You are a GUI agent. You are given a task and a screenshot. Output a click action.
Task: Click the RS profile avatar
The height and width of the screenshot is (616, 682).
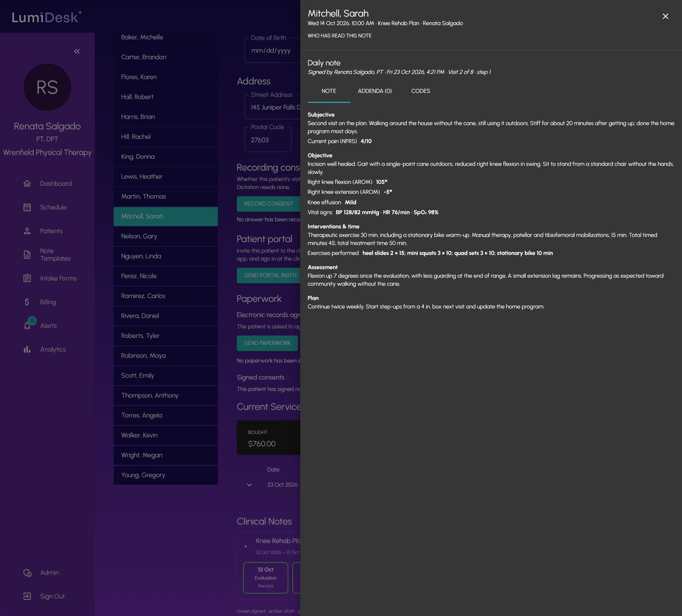(47, 87)
